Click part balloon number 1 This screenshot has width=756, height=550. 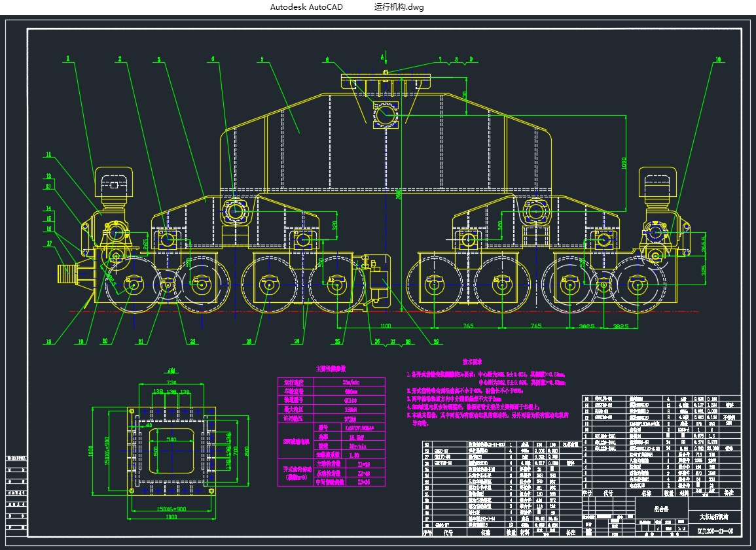[67, 58]
